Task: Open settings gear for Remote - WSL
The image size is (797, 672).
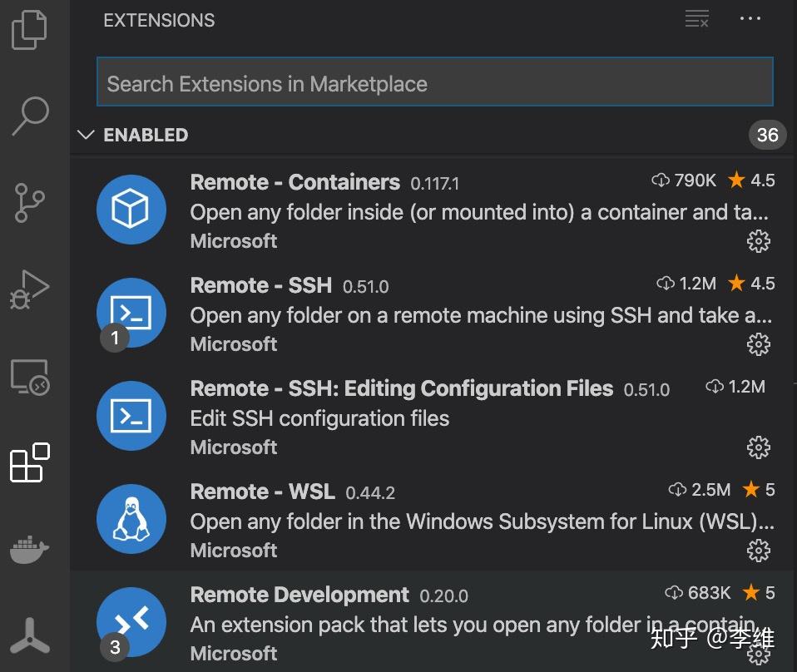Action: click(x=758, y=551)
